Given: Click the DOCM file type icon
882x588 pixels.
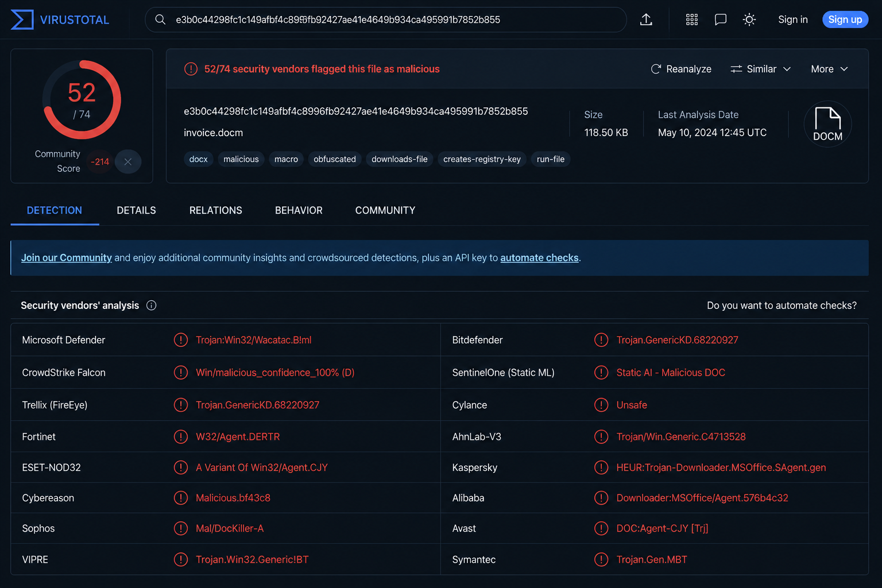Looking at the screenshot, I should pyautogui.click(x=827, y=124).
